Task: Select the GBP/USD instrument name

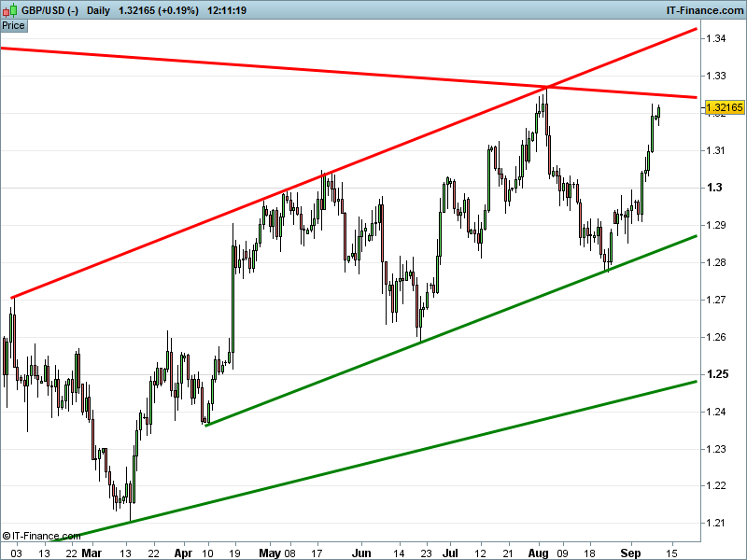Action: [x=49, y=10]
